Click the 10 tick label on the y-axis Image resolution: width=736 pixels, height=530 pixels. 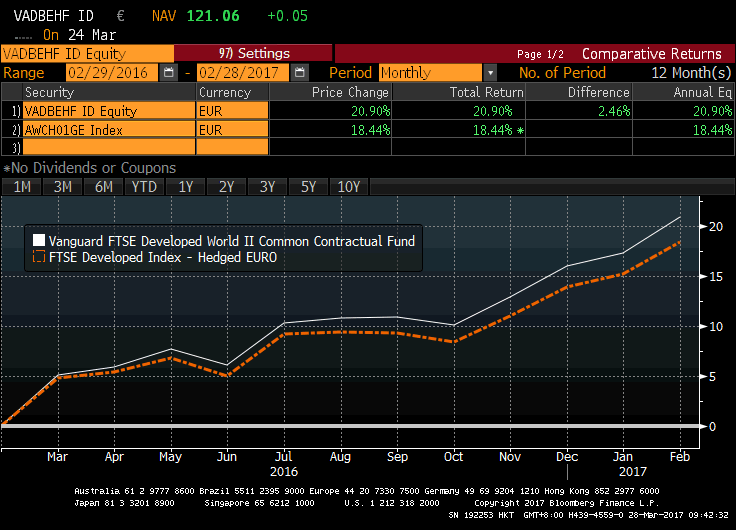pos(716,326)
